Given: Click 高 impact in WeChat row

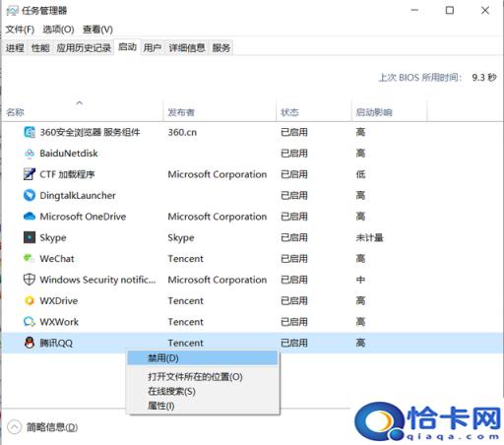Looking at the screenshot, I should (360, 259).
